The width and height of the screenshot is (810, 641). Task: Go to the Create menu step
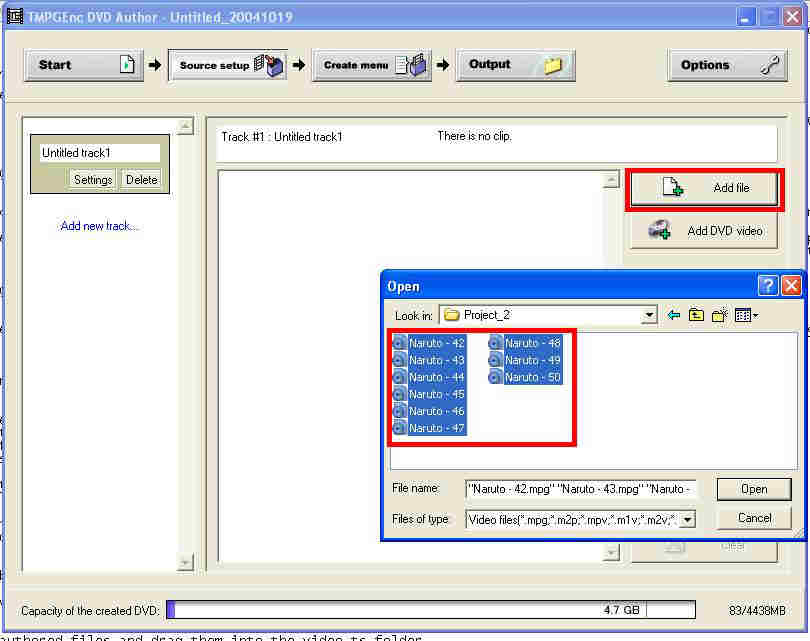point(371,65)
